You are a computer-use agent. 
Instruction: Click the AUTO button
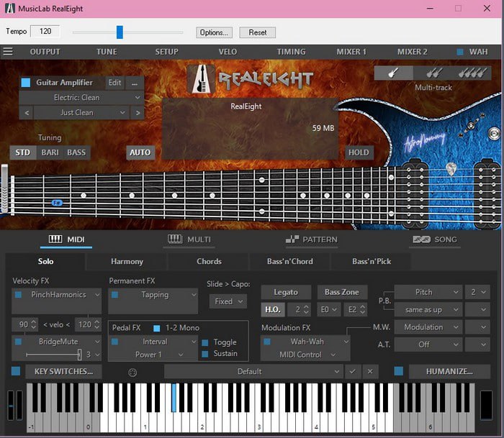click(x=140, y=152)
